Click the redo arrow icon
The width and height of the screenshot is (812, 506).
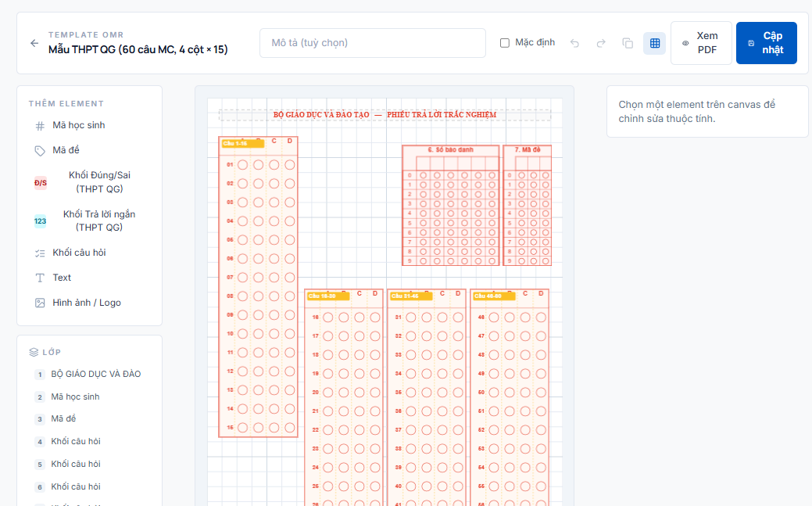(601, 43)
